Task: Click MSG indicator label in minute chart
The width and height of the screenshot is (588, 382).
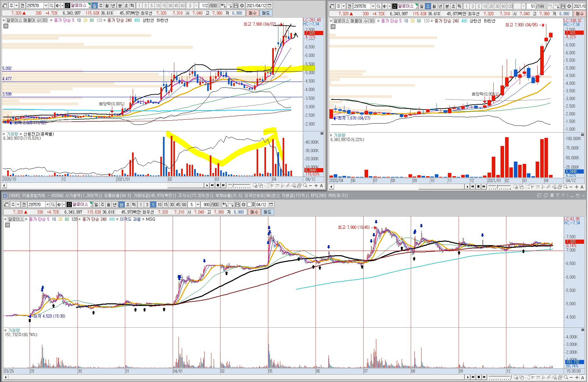Action: (151, 219)
